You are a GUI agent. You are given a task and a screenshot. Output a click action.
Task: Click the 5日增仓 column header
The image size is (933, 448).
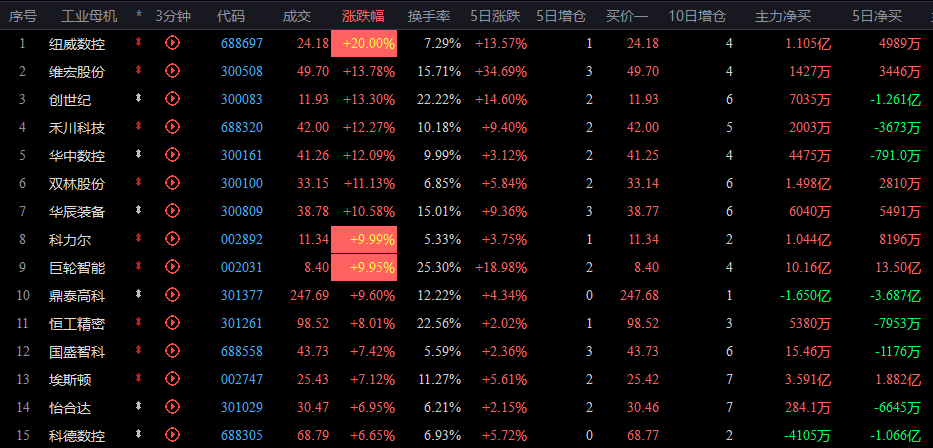pos(561,16)
